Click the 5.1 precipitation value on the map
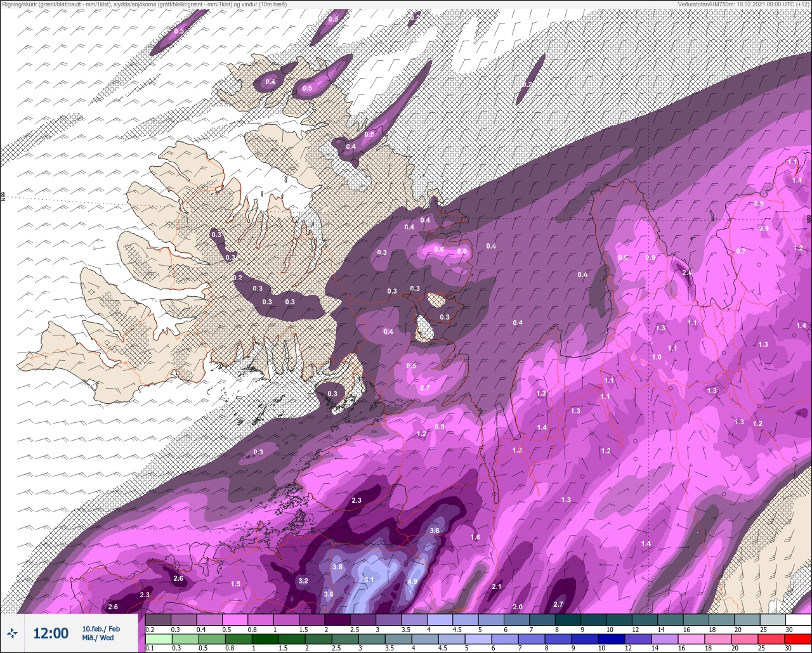Screen dimensions: 812x653 (370, 579)
